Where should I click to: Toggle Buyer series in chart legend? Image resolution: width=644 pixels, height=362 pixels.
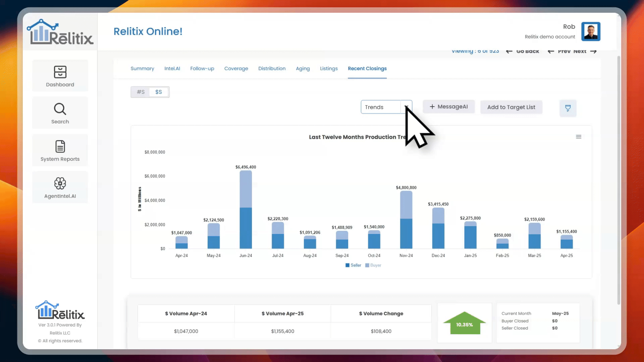pyautogui.click(x=373, y=265)
